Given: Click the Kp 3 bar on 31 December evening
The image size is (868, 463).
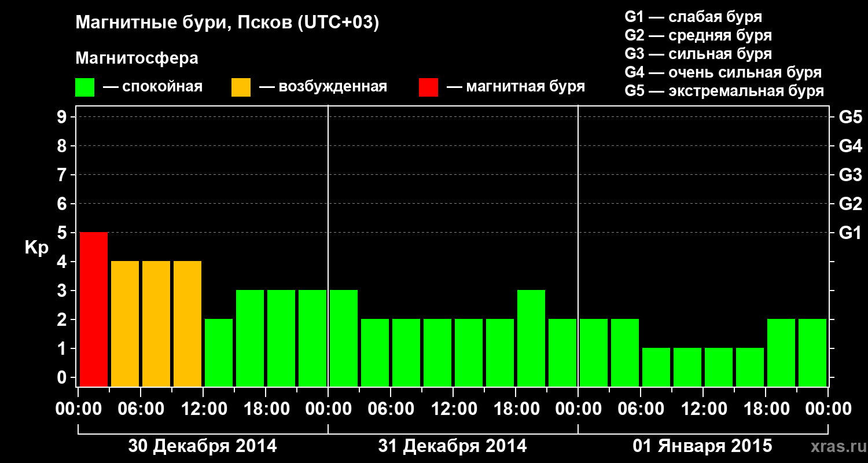Looking at the screenshot, I should tap(531, 338).
